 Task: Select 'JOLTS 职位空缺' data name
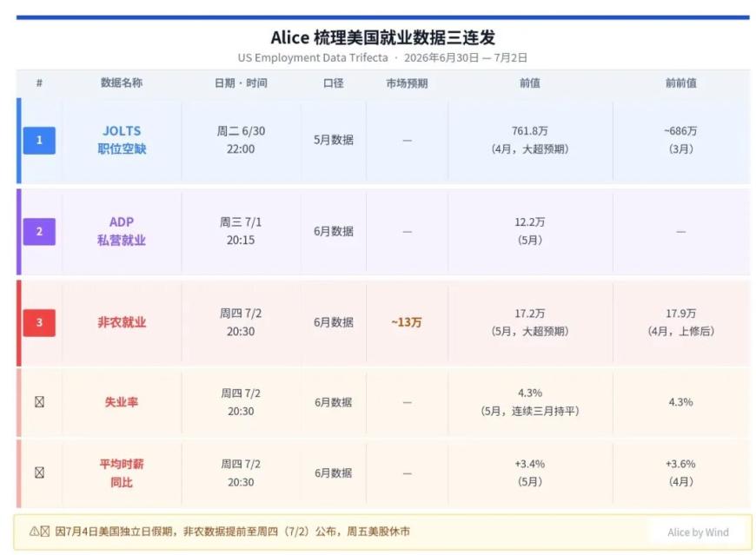pyautogui.click(x=122, y=140)
